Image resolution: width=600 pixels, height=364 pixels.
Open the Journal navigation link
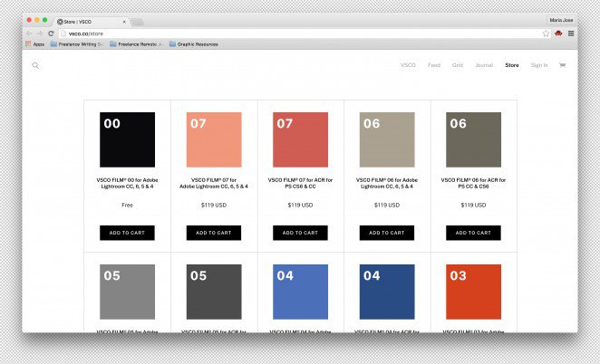click(x=484, y=65)
